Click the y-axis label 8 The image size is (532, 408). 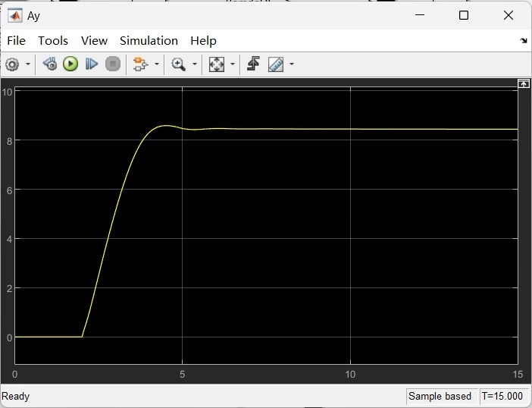(10, 141)
